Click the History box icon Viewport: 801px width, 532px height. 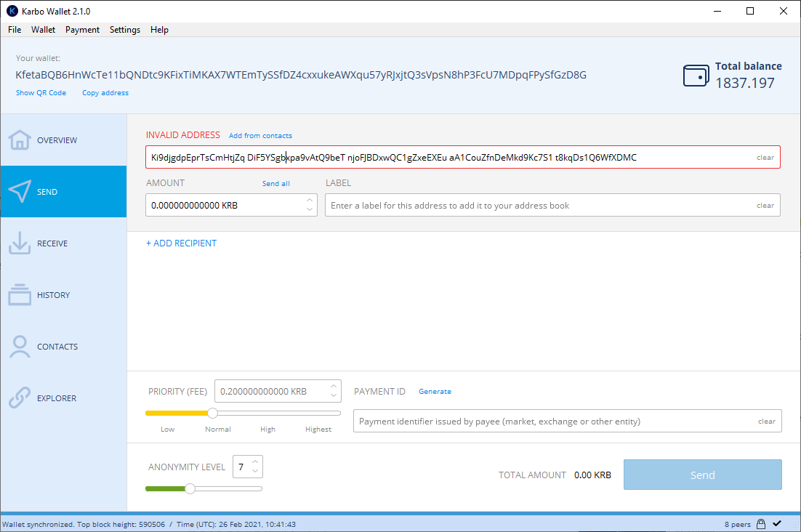point(20,294)
